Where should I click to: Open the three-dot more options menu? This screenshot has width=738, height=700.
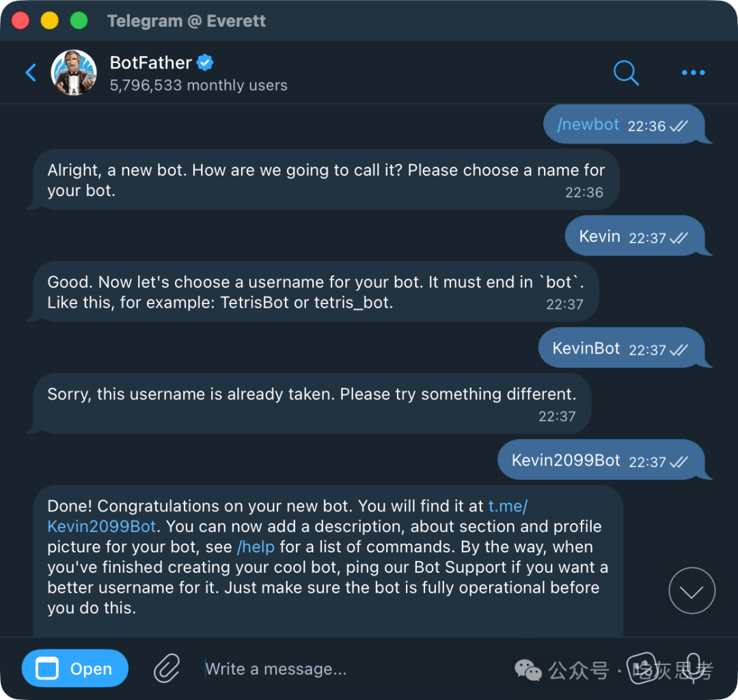click(x=693, y=72)
